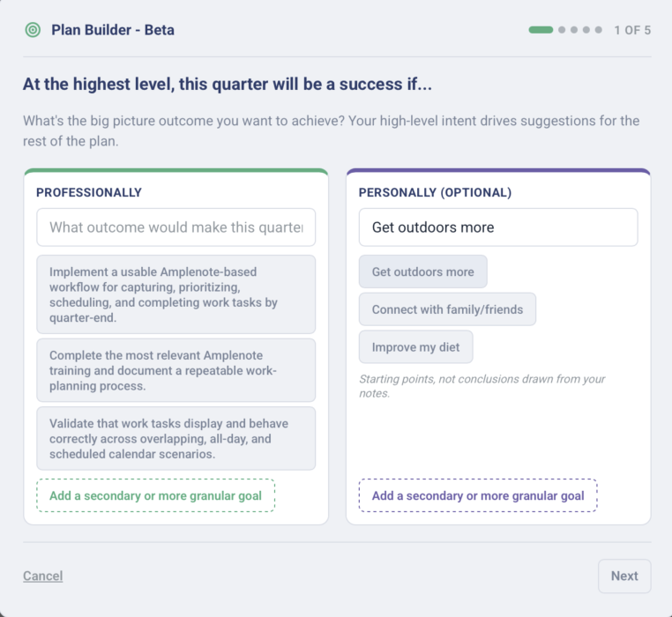
Task: Select the fourth progress step dot
Action: tap(586, 30)
